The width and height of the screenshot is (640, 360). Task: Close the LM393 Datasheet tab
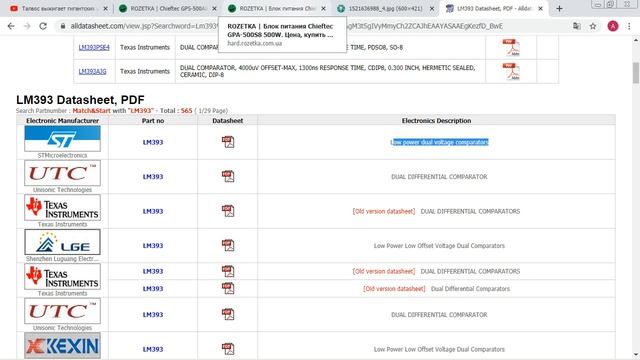[541, 9]
